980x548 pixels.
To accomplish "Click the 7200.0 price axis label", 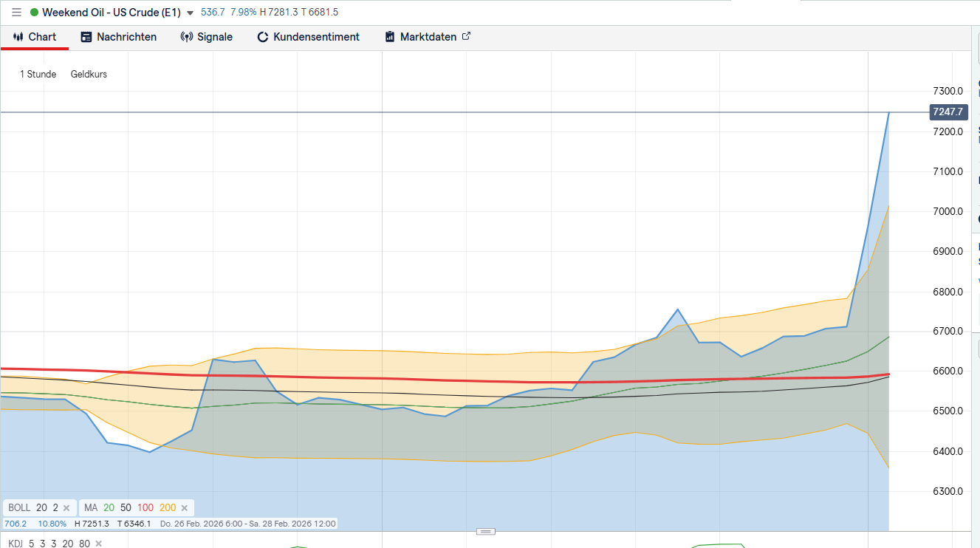I will point(948,131).
